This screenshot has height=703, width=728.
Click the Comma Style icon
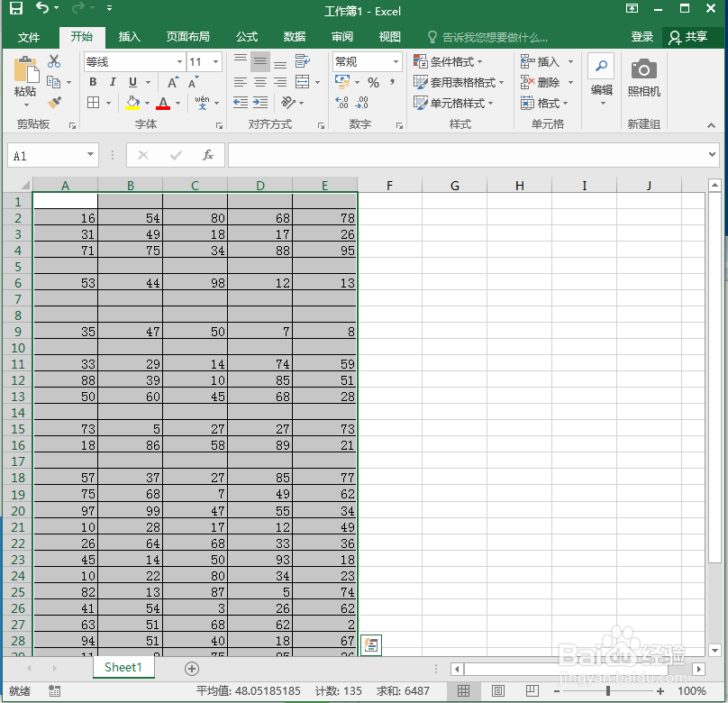393,82
